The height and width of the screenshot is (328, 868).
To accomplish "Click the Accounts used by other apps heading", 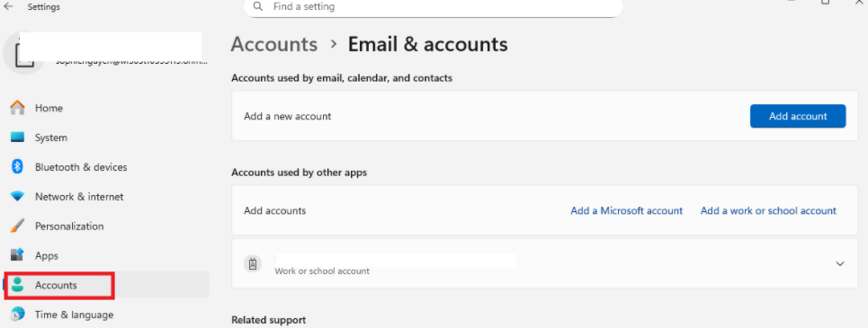I will 299,172.
